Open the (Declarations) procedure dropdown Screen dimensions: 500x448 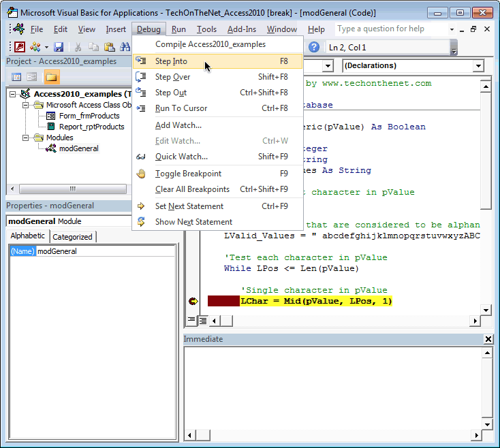pyautogui.click(x=478, y=66)
